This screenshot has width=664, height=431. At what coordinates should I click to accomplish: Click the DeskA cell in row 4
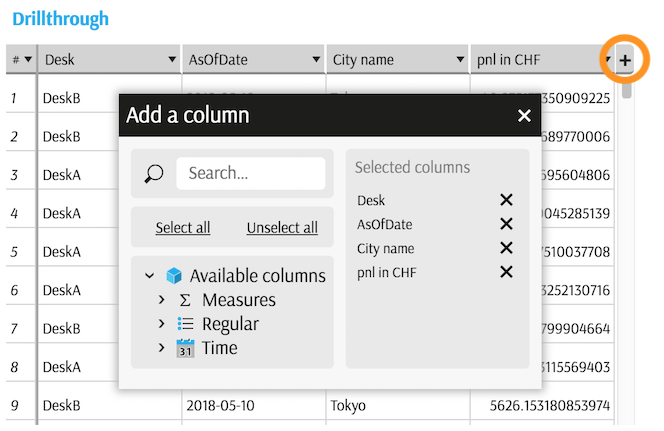(x=61, y=213)
